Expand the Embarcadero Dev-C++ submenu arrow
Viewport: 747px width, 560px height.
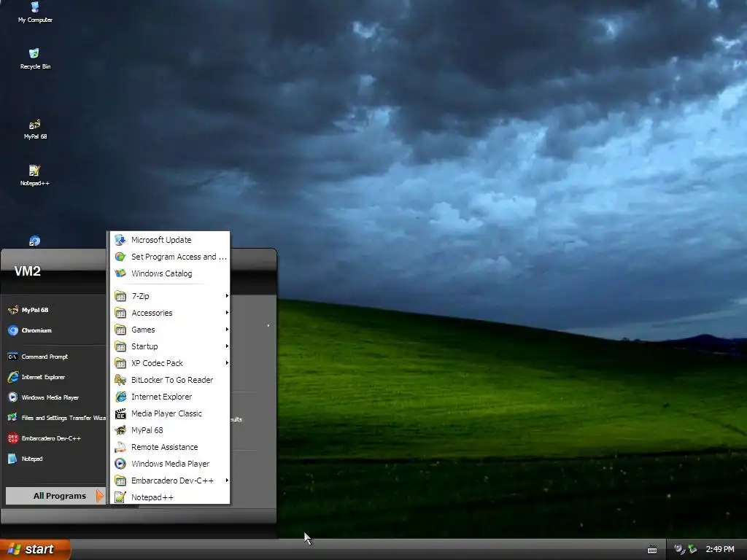coord(227,480)
